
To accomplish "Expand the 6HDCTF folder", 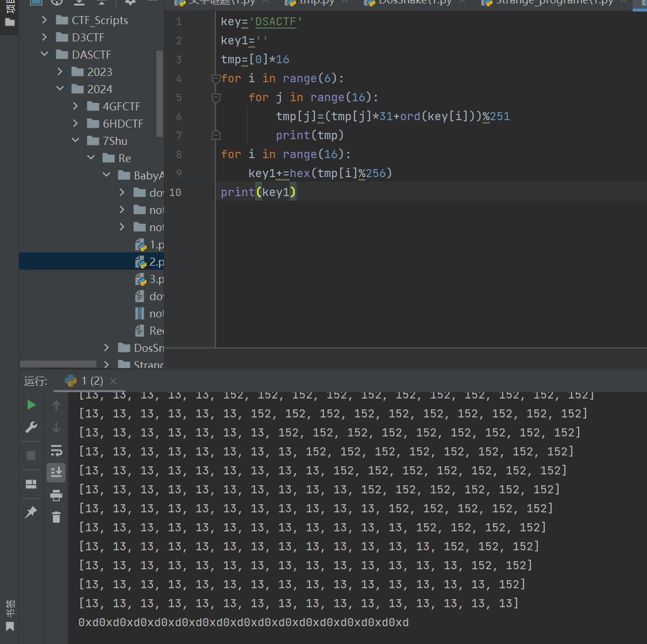I will (75, 124).
